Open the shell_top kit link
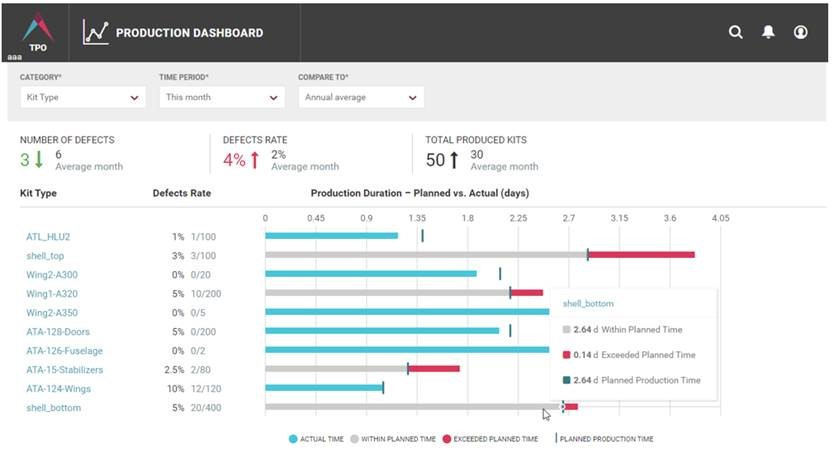834x468 pixels. 45,256
